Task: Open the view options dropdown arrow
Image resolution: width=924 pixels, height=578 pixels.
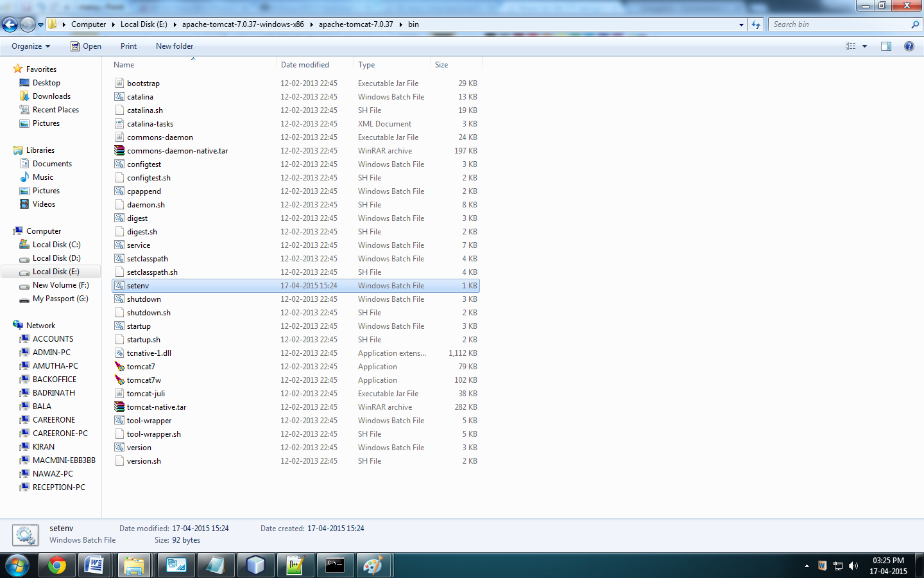Action: click(x=864, y=46)
